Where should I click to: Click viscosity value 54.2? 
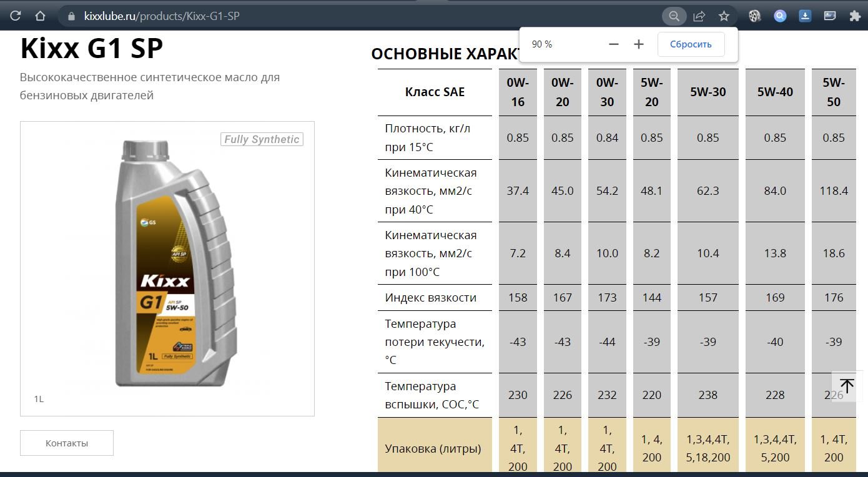(607, 190)
